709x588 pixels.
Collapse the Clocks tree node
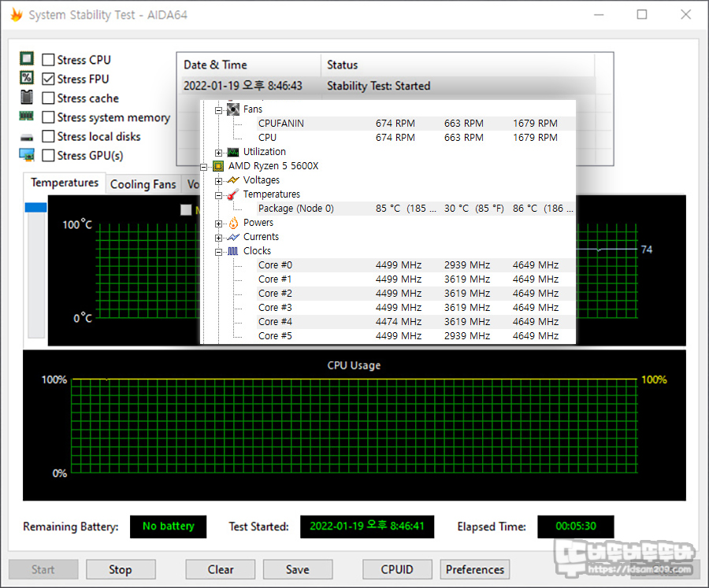click(218, 252)
